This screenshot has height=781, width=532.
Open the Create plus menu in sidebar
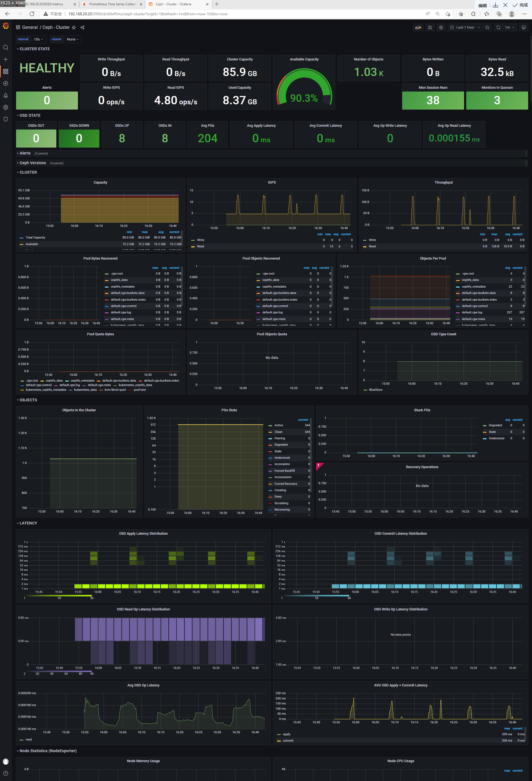(6, 59)
